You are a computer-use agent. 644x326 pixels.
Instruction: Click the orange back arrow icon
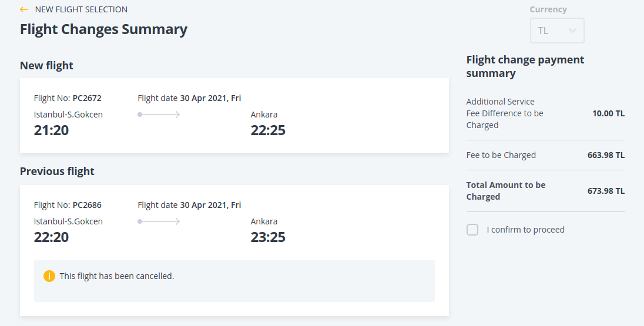coord(24,9)
